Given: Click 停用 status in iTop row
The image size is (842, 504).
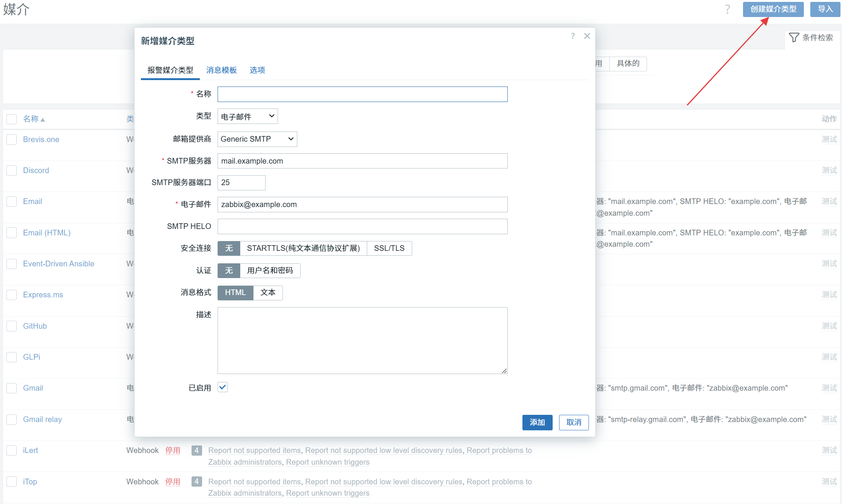Looking at the screenshot, I should tap(173, 481).
